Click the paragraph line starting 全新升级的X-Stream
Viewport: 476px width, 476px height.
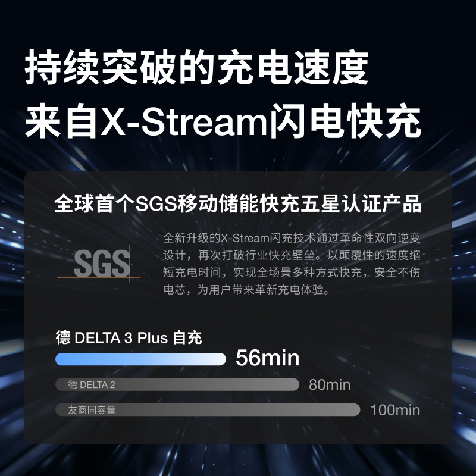click(x=292, y=238)
